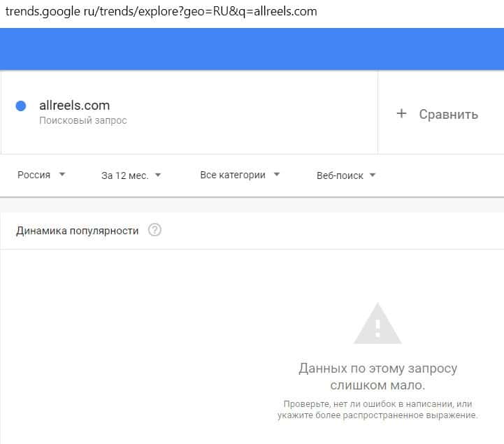
Task: Click the Поисковый запрос subtitle
Action: pyautogui.click(x=82, y=120)
